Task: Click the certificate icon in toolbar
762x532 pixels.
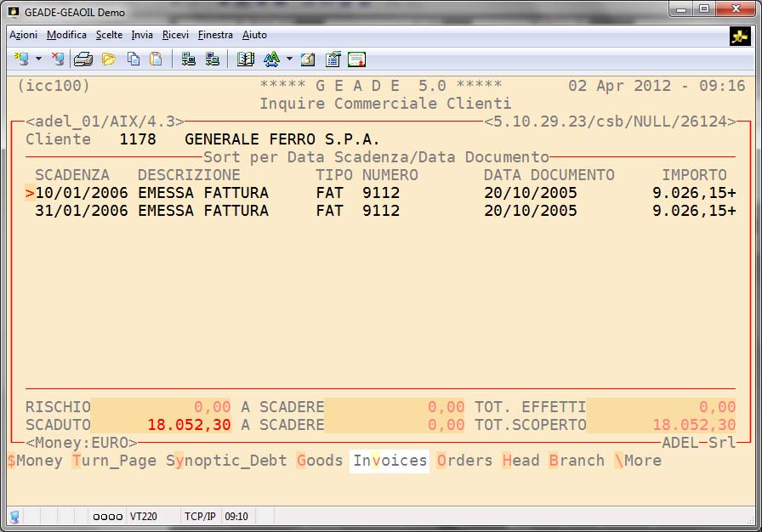Action: click(x=356, y=59)
